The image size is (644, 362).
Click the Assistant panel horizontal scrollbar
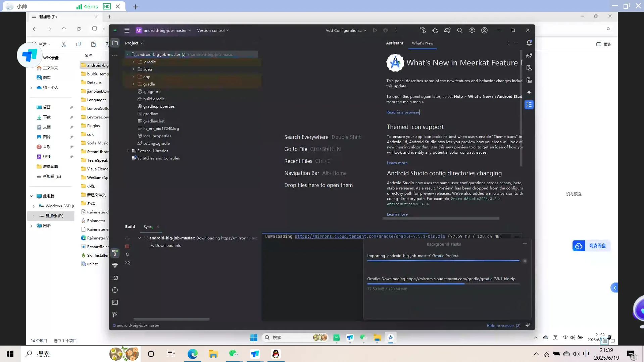pyautogui.click(x=441, y=218)
